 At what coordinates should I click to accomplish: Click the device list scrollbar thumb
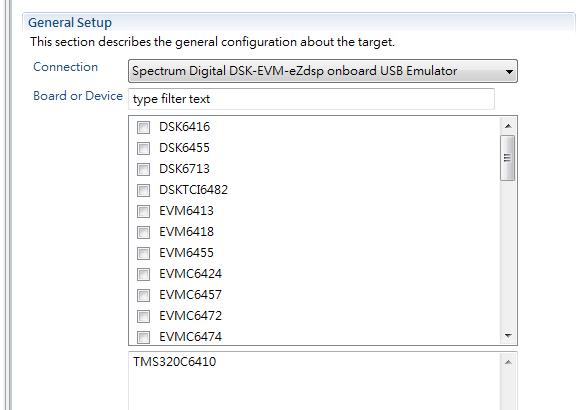(x=507, y=158)
